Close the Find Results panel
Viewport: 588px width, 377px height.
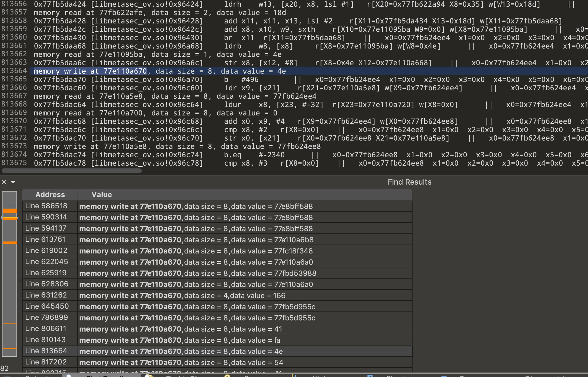[4, 182]
